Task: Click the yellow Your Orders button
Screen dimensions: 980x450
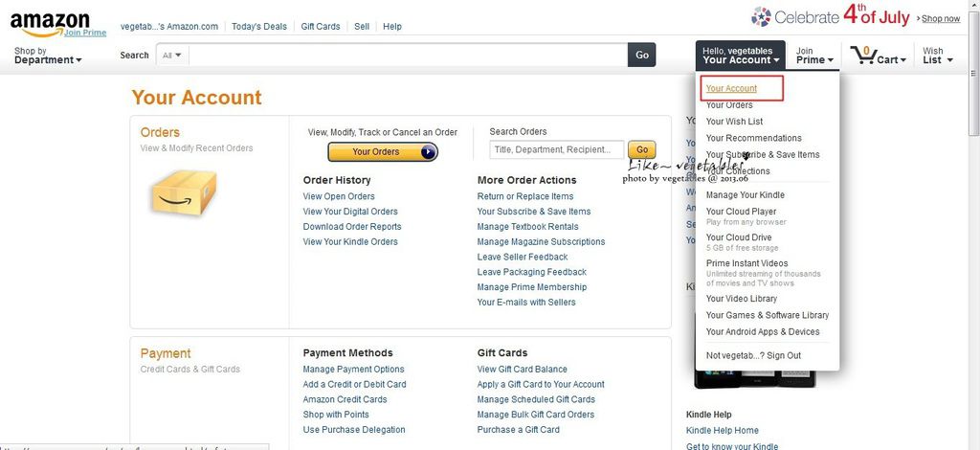Action: (383, 152)
